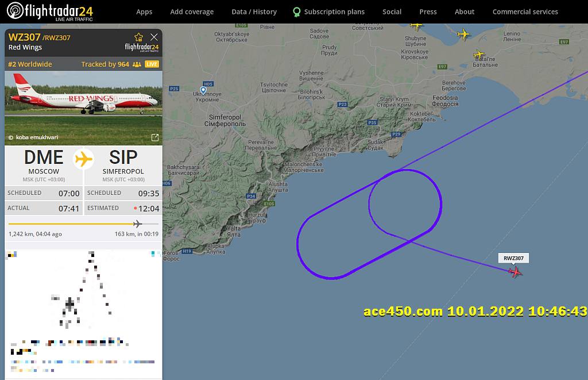Go to the Press page
This screenshot has width=588, height=380.
coord(428,11)
